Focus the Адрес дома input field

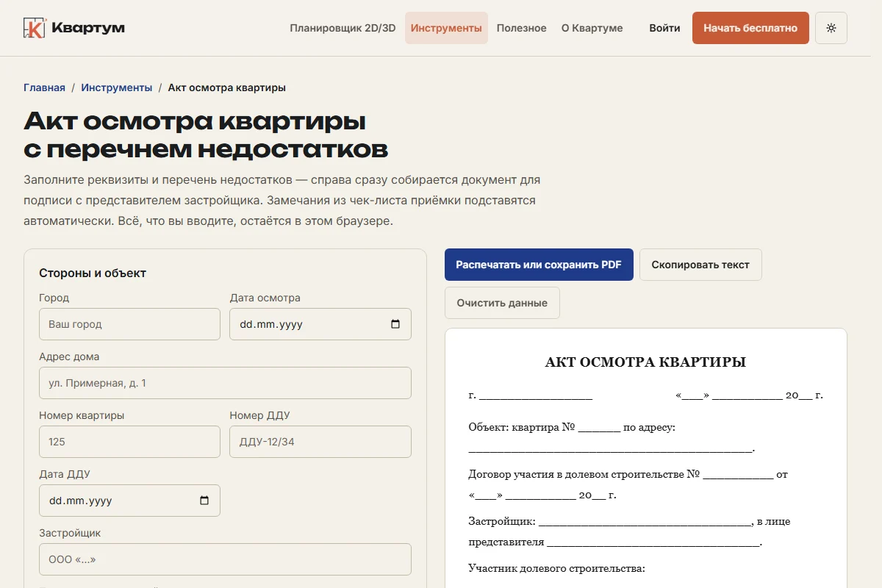pos(225,383)
